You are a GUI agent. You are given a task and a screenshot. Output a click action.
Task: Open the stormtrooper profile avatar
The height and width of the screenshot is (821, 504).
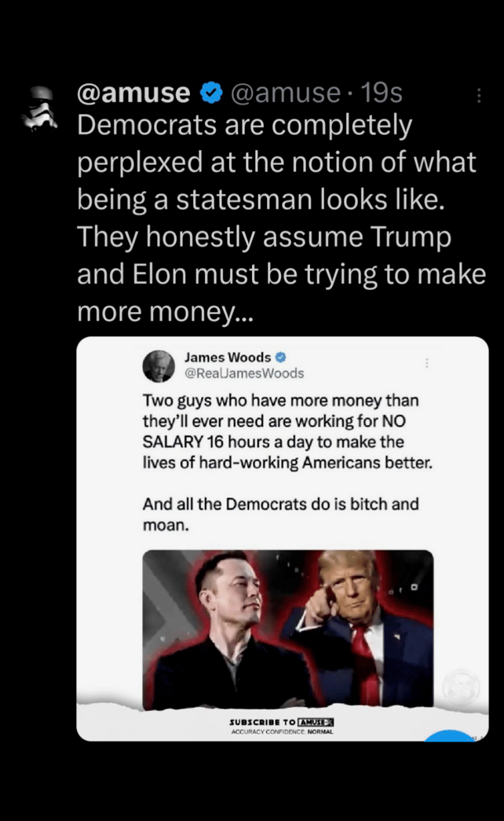click(x=39, y=109)
